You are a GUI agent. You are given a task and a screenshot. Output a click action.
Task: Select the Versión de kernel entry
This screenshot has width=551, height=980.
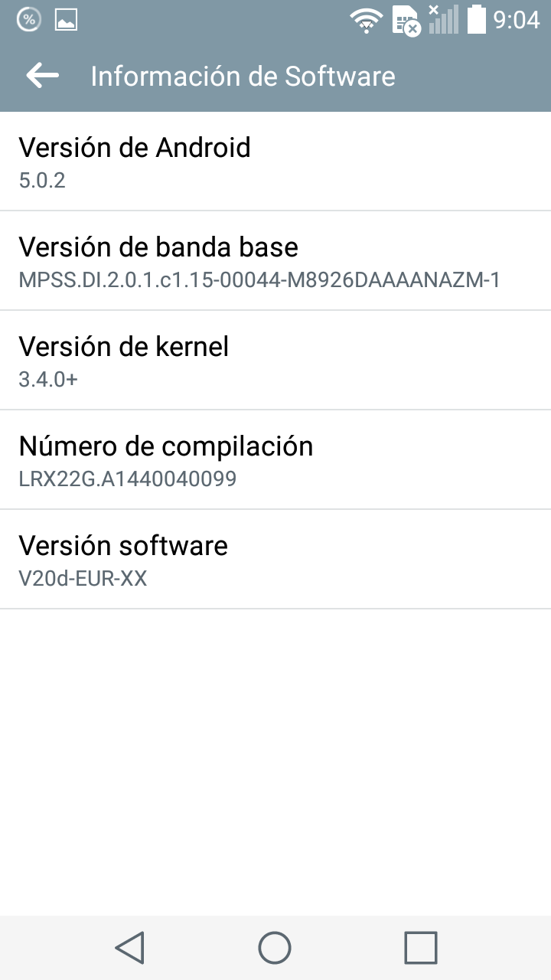(275, 361)
